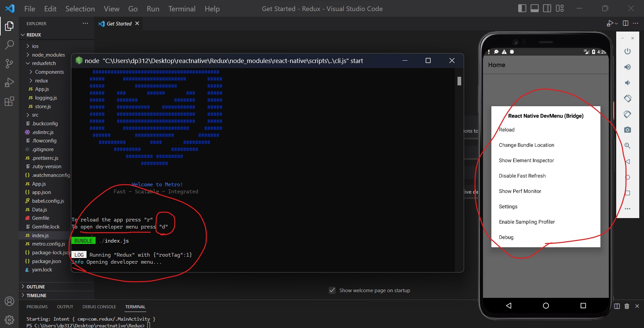
Task: Click the node console scrollbar thumb
Action: point(459,81)
